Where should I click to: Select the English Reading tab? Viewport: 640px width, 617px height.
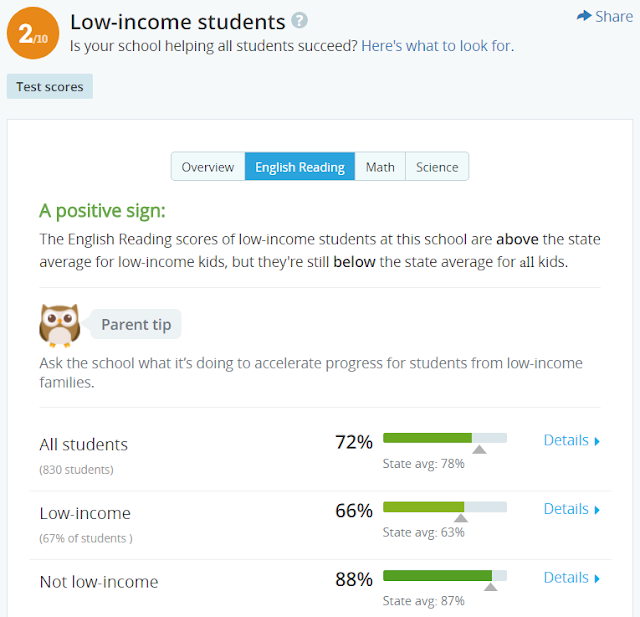click(300, 167)
